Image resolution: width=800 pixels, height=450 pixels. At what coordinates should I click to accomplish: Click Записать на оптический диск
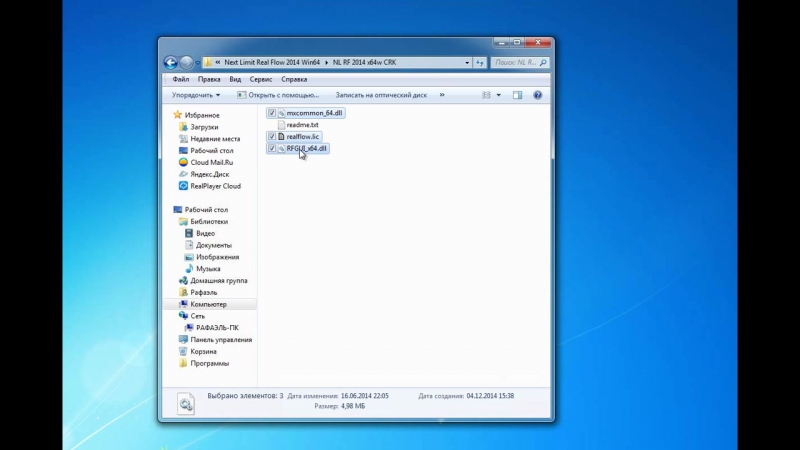pos(381,95)
